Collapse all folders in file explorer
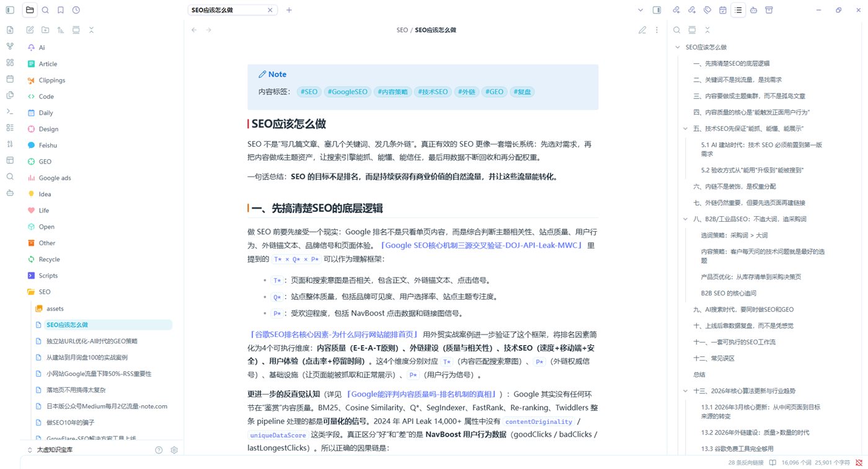 [x=91, y=30]
